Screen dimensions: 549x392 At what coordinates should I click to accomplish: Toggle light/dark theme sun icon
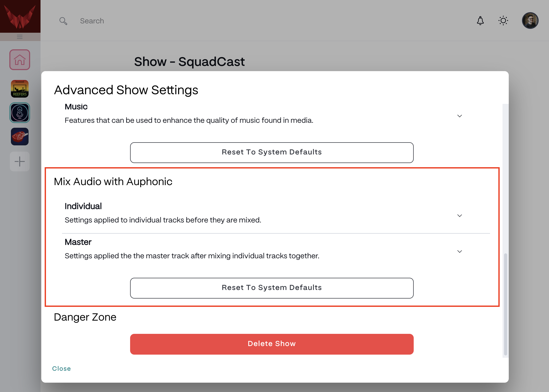[503, 21]
